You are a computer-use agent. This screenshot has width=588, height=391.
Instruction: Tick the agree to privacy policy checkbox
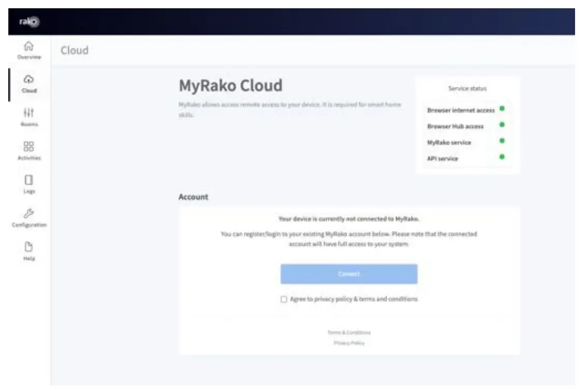284,299
